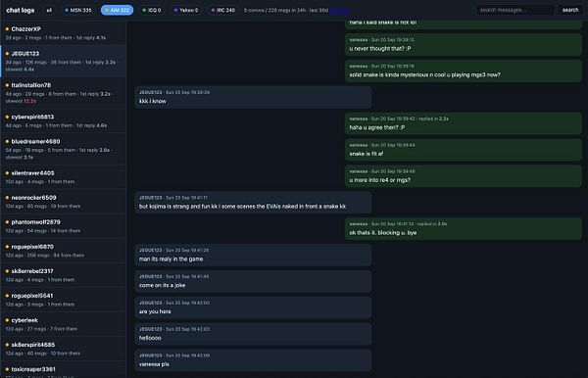The width and height of the screenshot is (588, 378).
Task: Click the "chat logs" page title
Action: coord(21,10)
